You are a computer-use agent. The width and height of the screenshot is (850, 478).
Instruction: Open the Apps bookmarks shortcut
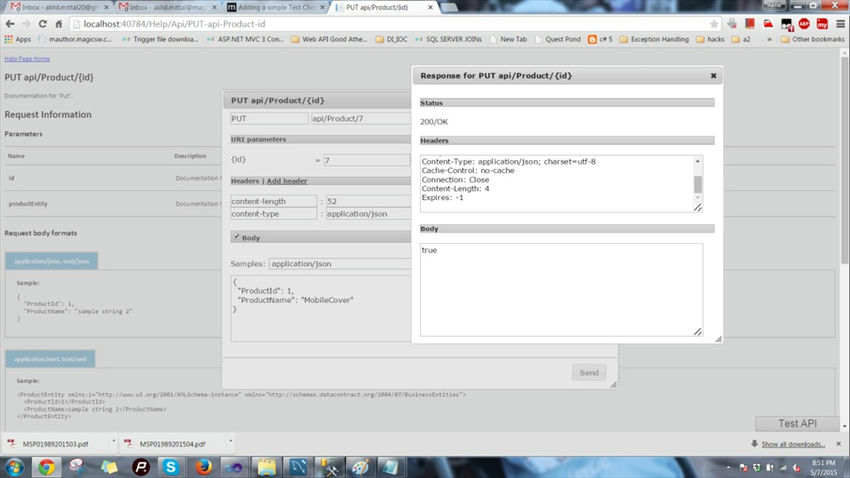tap(18, 39)
